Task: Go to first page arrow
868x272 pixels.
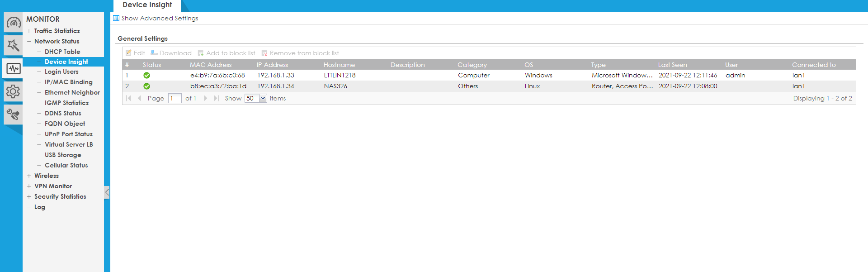Action: 128,98
